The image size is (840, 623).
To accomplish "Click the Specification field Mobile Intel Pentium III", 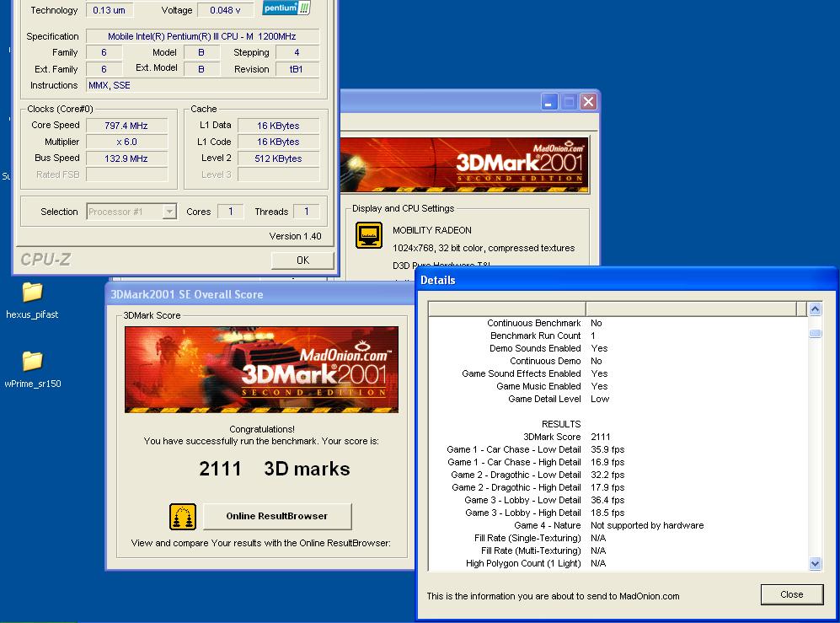I will (202, 36).
